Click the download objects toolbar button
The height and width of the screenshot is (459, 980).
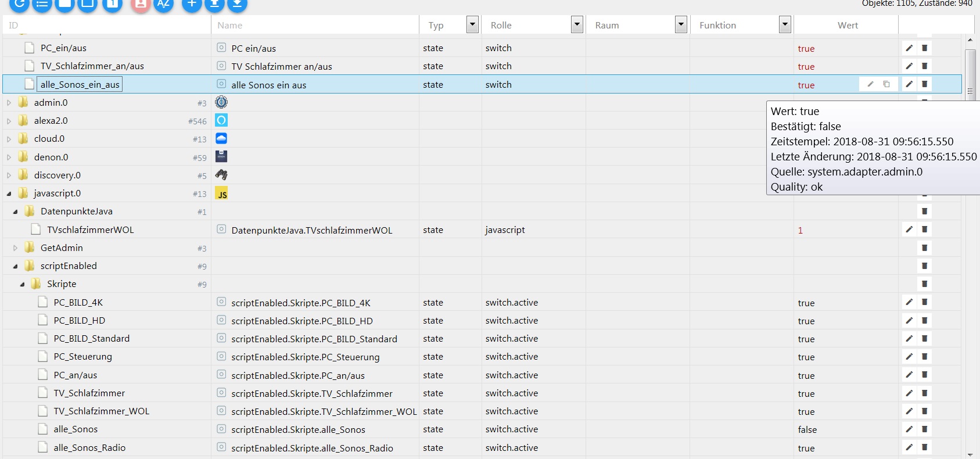tap(237, 3)
